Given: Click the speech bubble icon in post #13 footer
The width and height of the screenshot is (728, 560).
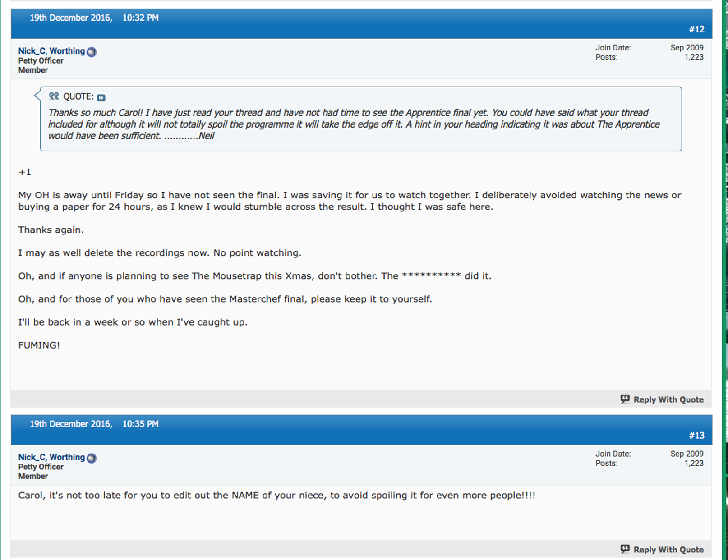Looking at the screenshot, I should [625, 549].
